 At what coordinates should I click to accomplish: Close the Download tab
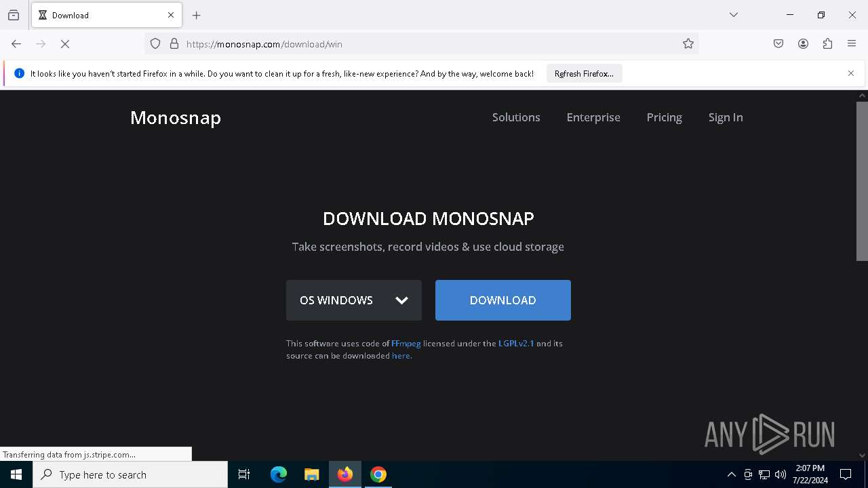171,15
